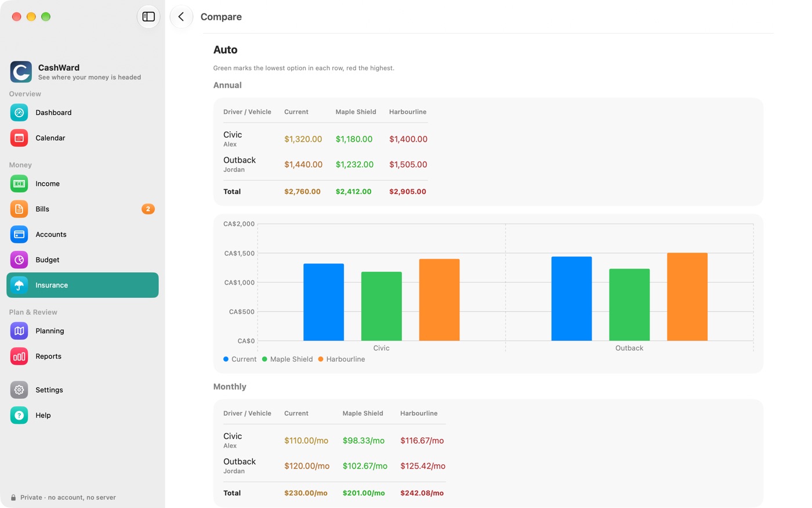
Task: Click the annual Civic Maple Shield $1,180.00
Action: pos(354,139)
